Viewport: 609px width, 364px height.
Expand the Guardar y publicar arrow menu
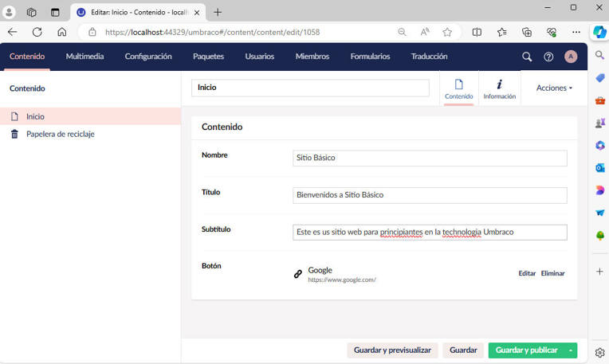(x=571, y=350)
